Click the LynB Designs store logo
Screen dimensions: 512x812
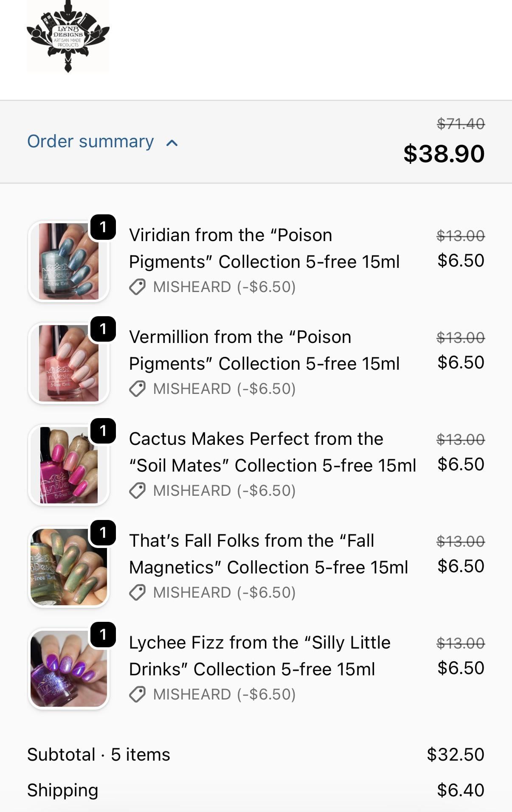coord(68,36)
